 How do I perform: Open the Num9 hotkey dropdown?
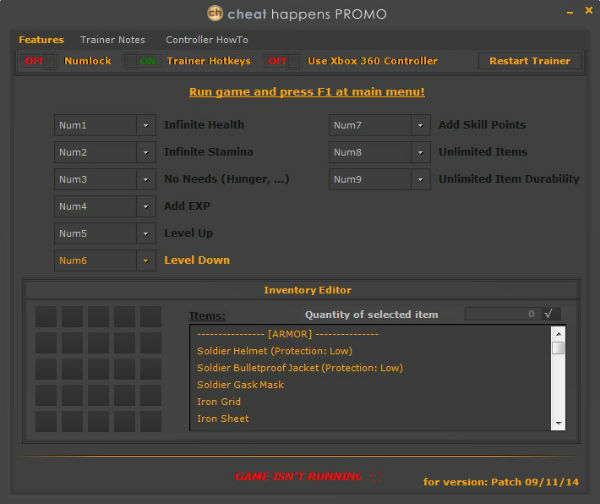pyautogui.click(x=421, y=179)
